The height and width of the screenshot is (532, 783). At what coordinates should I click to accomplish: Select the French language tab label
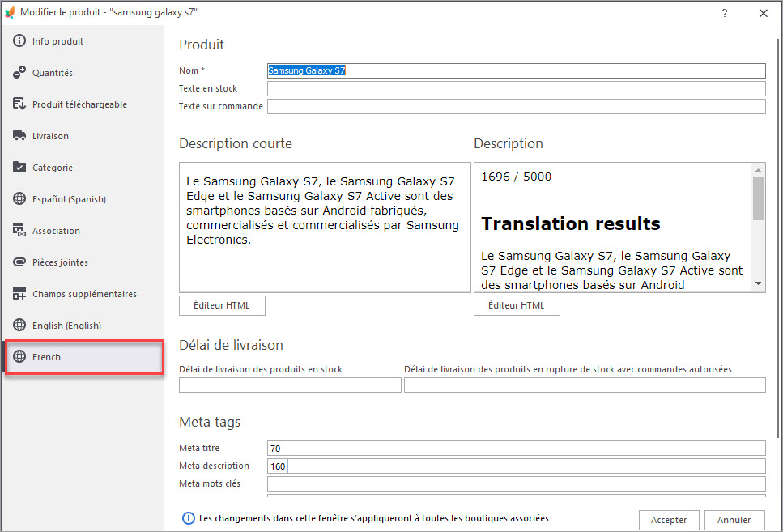(x=46, y=357)
